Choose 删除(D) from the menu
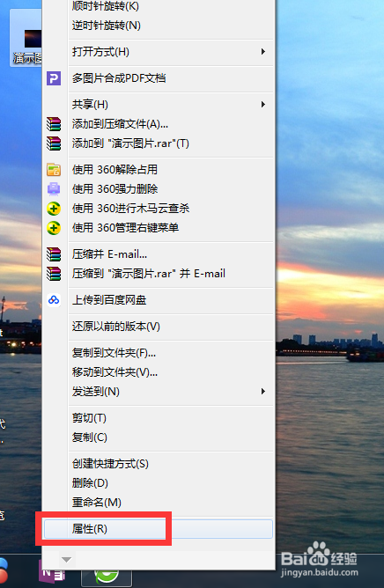The width and height of the screenshot is (384, 588). [90, 483]
